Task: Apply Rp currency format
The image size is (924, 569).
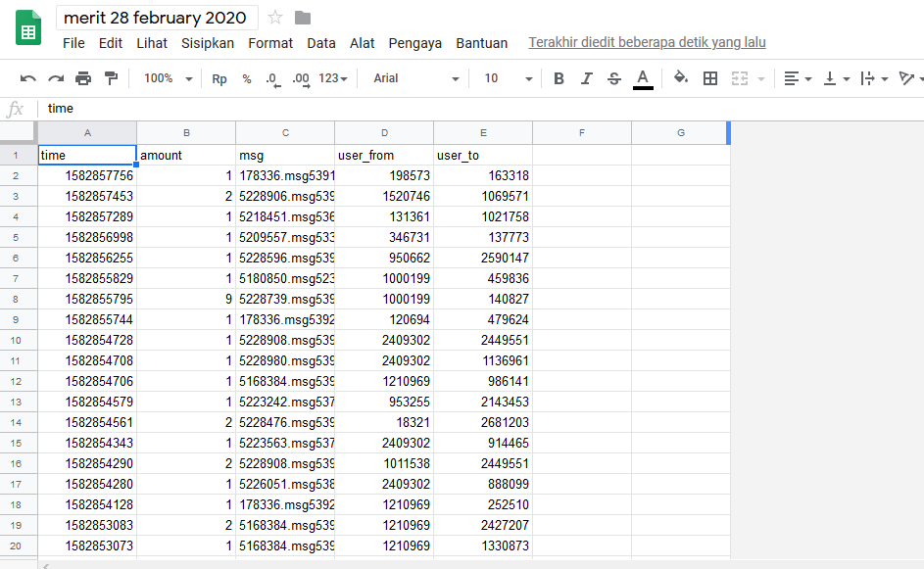Action: click(x=219, y=79)
